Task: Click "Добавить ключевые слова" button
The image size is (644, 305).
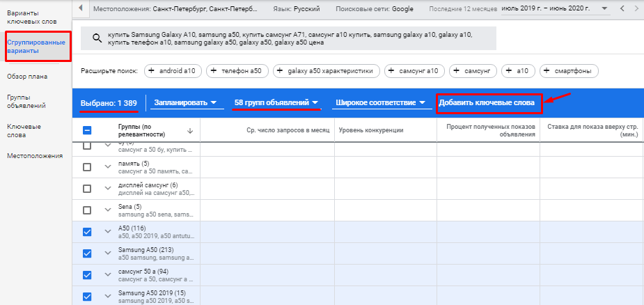Action: click(x=487, y=104)
